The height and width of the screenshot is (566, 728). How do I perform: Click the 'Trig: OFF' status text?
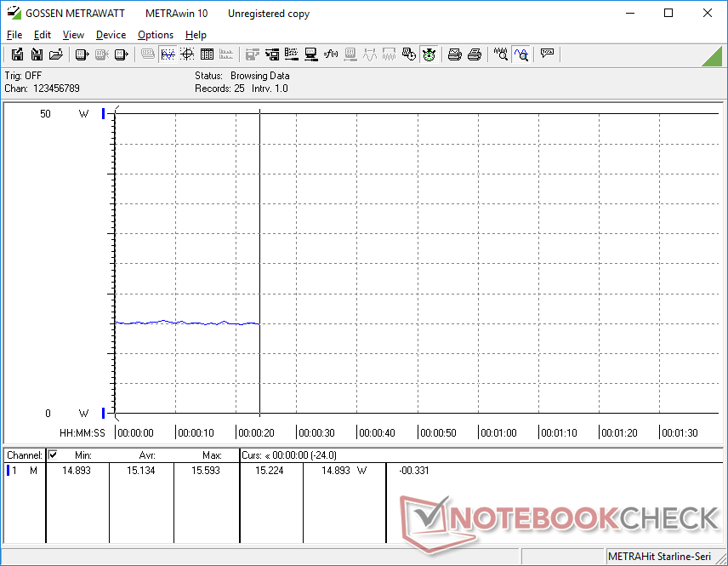click(23, 75)
